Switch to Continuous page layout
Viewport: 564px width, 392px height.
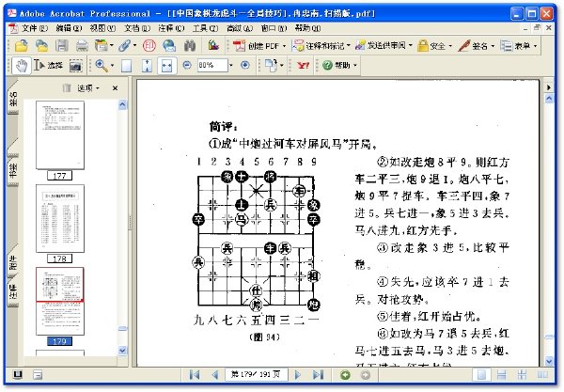501,375
